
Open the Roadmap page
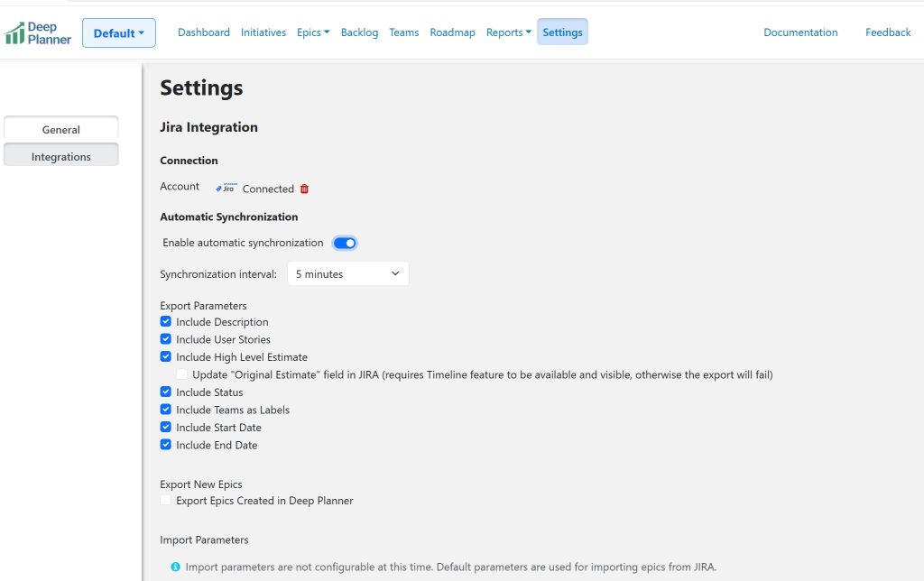coord(452,32)
